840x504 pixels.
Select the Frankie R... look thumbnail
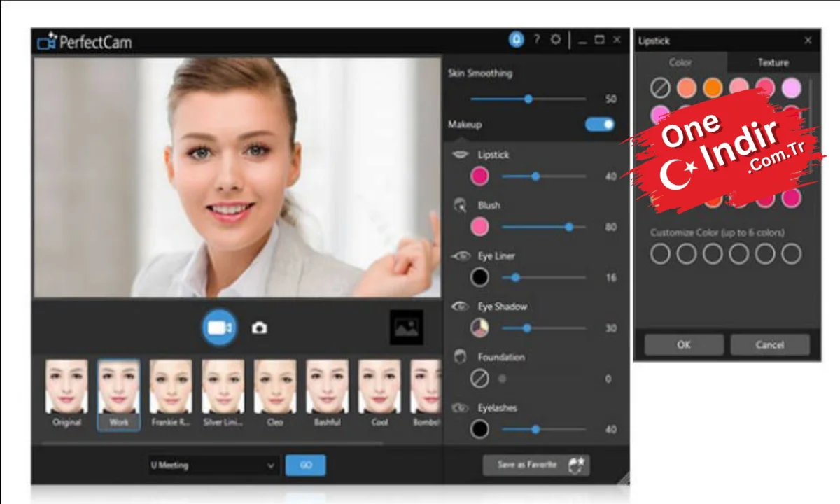pos(171,393)
